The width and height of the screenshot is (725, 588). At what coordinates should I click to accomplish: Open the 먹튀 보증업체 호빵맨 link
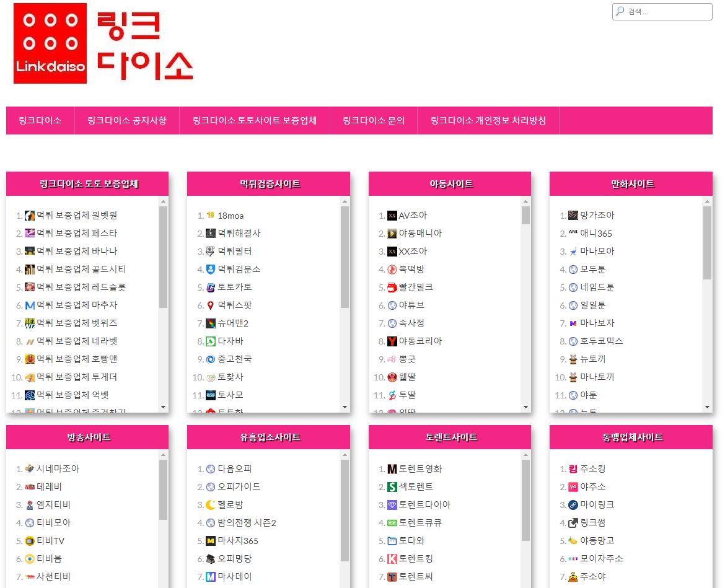(x=77, y=359)
